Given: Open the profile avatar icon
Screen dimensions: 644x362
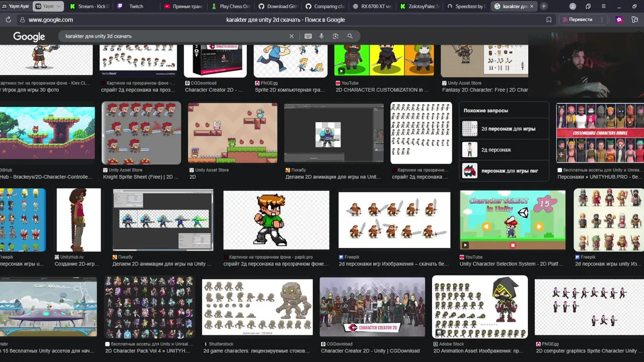Looking at the screenshot, I should pyautogui.click(x=573, y=6).
